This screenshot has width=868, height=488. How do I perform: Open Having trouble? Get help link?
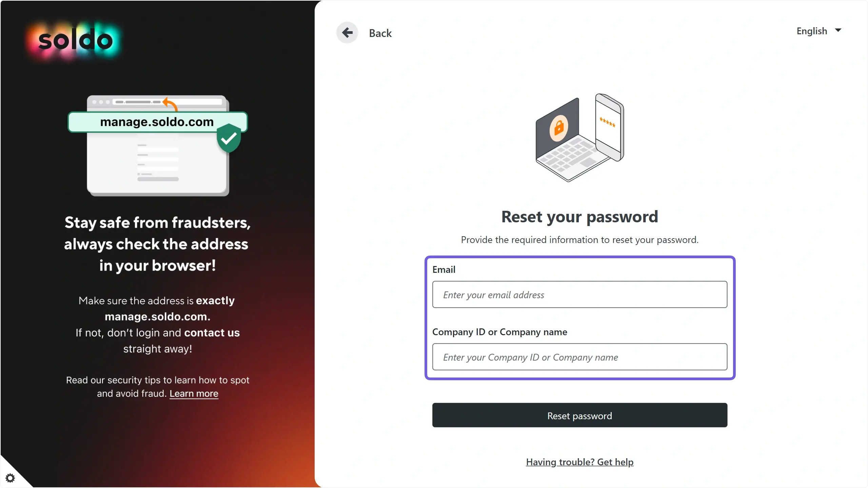579,462
